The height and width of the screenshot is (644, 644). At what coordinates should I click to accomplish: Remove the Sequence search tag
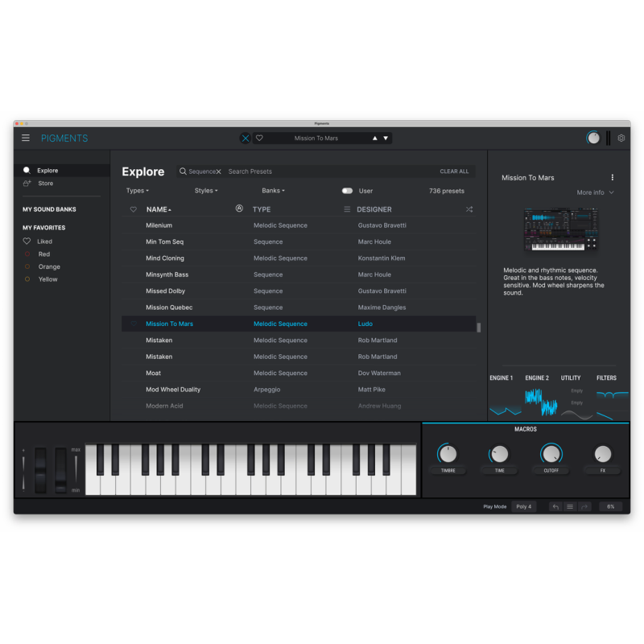[x=218, y=171]
